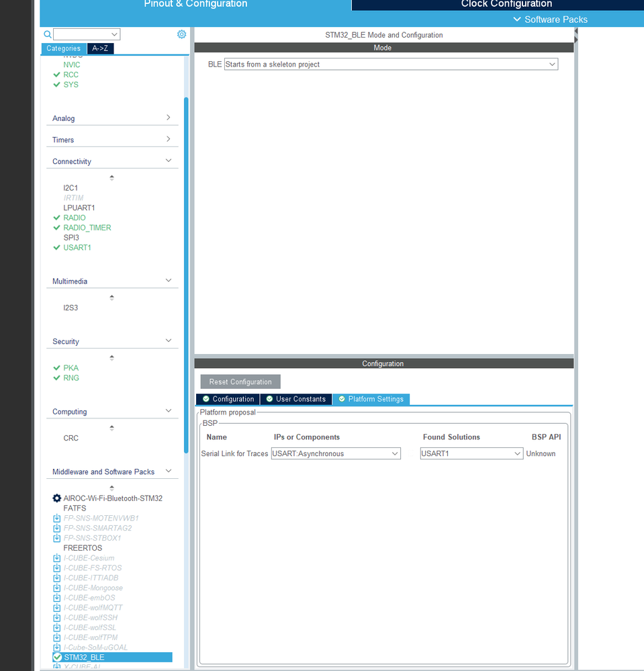Click sort arrows under Computing
This screenshot has width=644, height=671.
111,428
